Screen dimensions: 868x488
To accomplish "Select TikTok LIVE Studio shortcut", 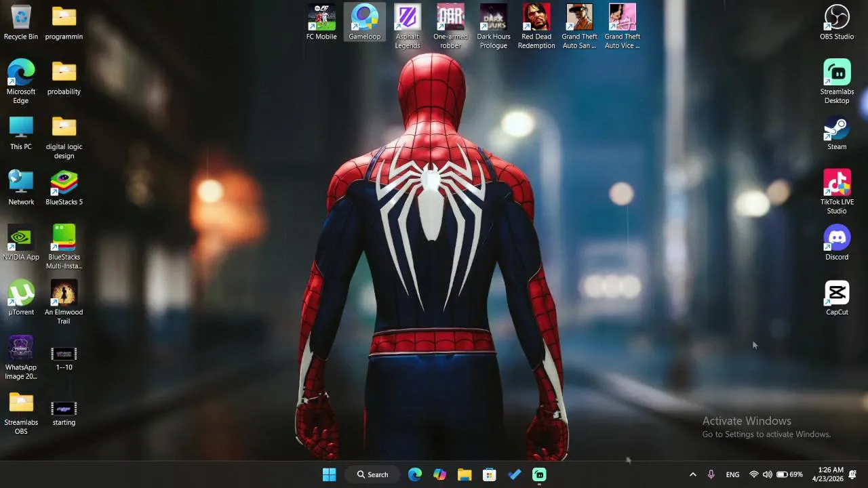I will [837, 192].
